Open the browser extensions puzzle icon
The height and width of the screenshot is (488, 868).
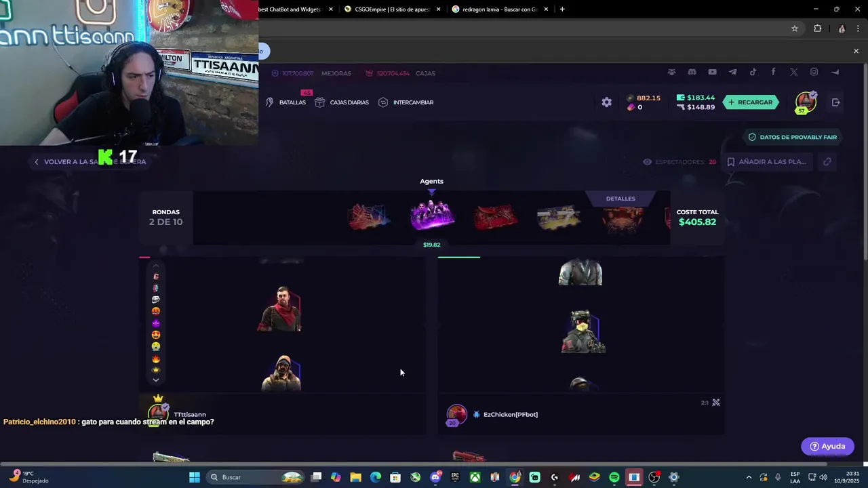[x=817, y=28]
